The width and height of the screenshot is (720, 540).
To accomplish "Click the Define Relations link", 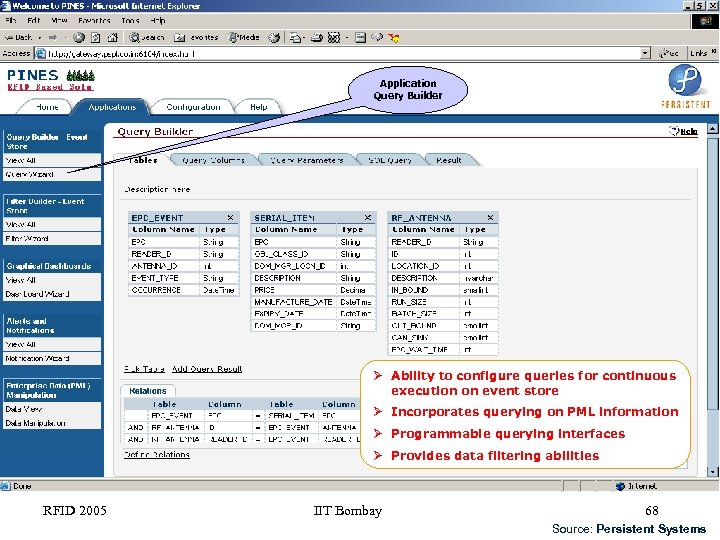I will click(x=157, y=455).
